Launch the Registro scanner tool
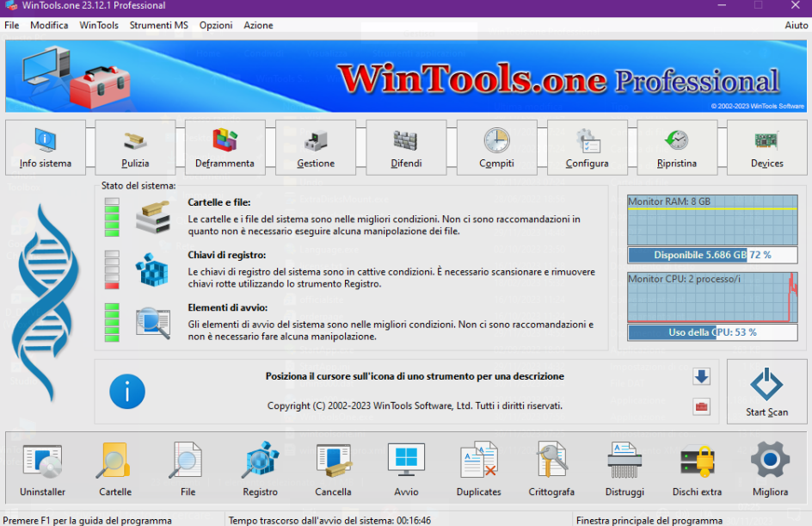The height and width of the screenshot is (526, 812). tap(260, 468)
